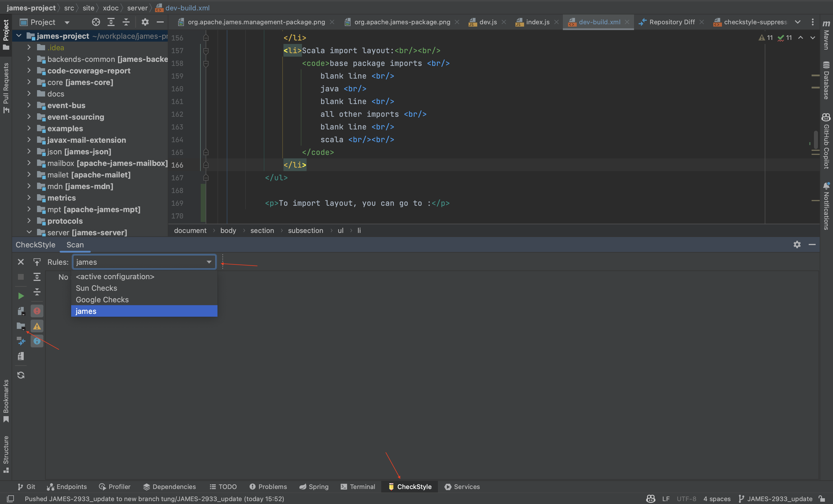
Task: Choose Sun Checks rule option
Action: pyautogui.click(x=96, y=288)
